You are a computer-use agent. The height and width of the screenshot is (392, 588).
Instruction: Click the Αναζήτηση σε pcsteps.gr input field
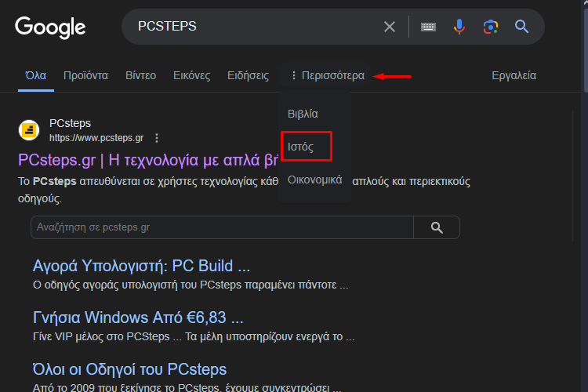(222, 227)
